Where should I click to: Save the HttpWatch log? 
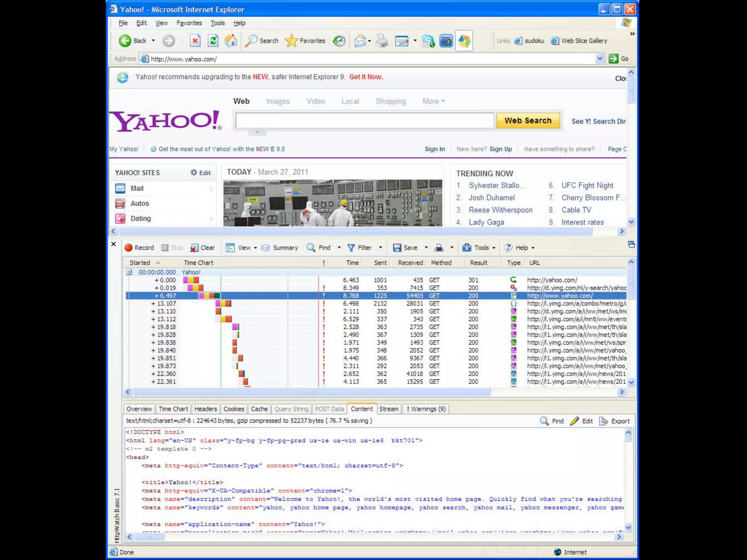[405, 248]
